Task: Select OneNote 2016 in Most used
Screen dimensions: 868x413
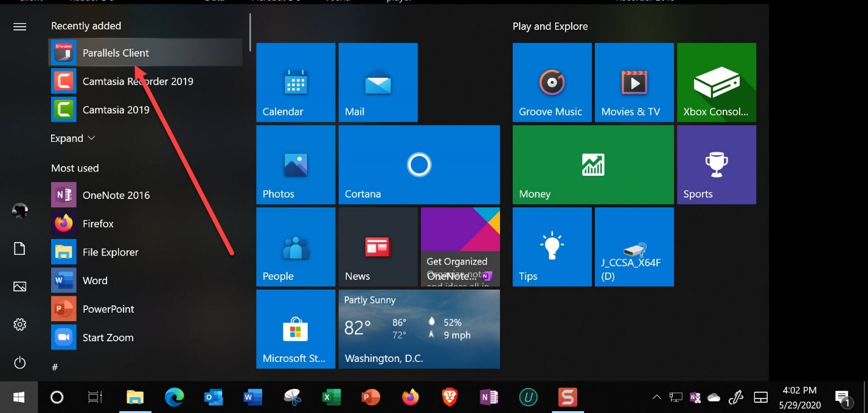Action: pos(116,195)
